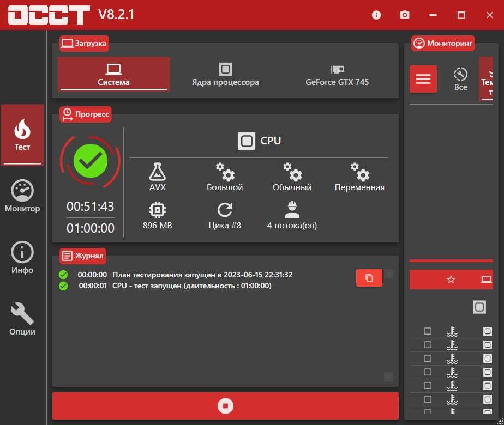Tick the checkbox of the third sensor row

[x=428, y=358]
